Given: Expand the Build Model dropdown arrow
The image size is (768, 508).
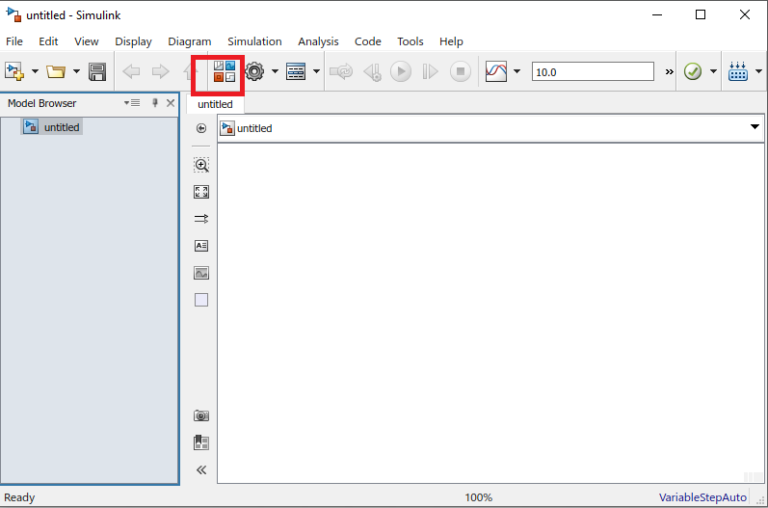Looking at the screenshot, I should (759, 72).
